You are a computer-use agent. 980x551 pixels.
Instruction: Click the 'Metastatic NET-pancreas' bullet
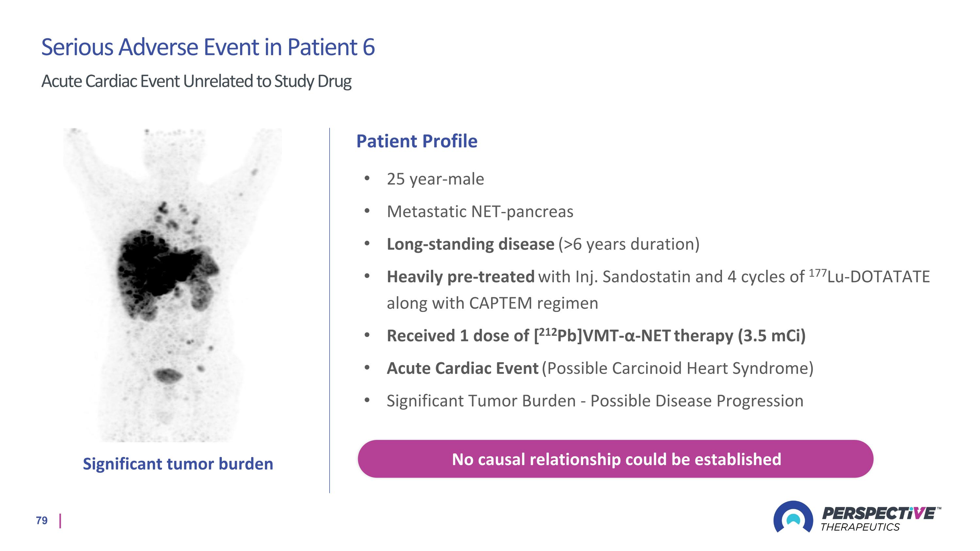(480, 211)
